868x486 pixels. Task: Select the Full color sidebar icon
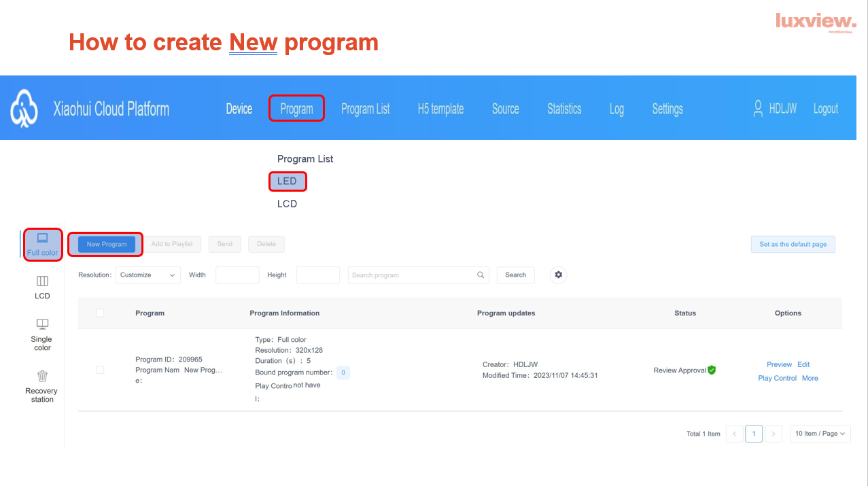tap(42, 239)
